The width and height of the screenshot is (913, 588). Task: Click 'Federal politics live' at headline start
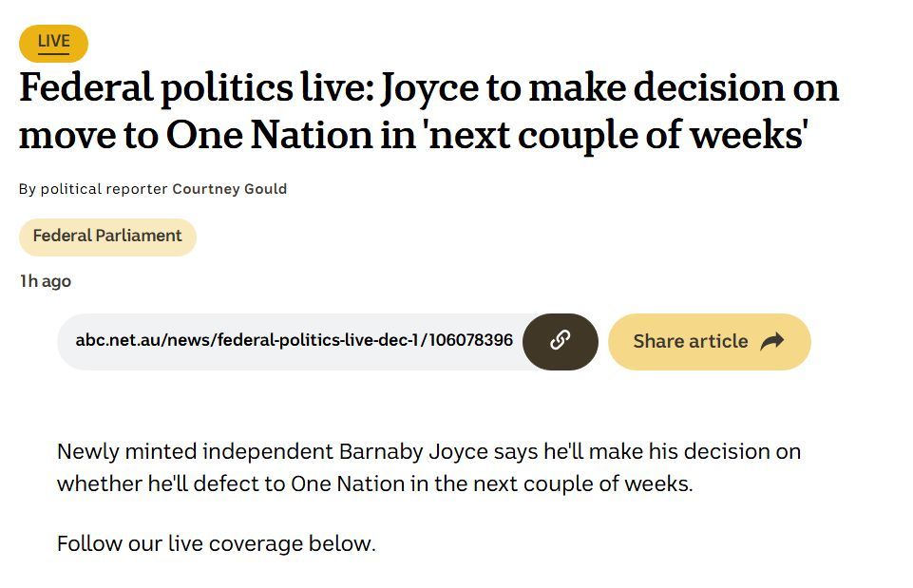tap(194, 88)
